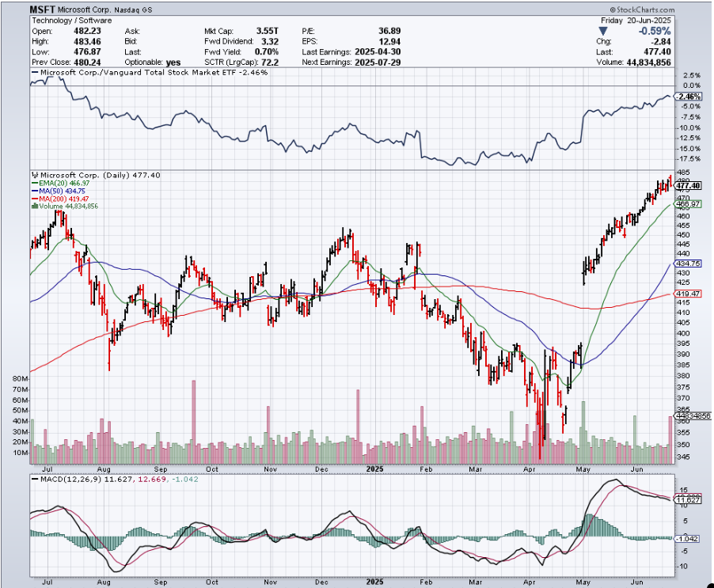Click the 434.75 MA(50) axis tag
The height and width of the screenshot is (588, 714).
coord(688,264)
